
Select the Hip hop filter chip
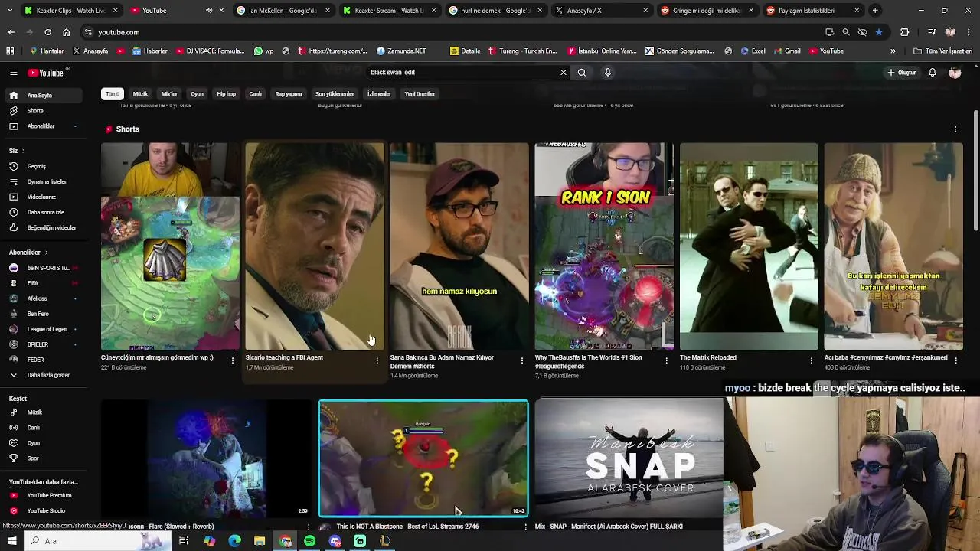(x=226, y=94)
